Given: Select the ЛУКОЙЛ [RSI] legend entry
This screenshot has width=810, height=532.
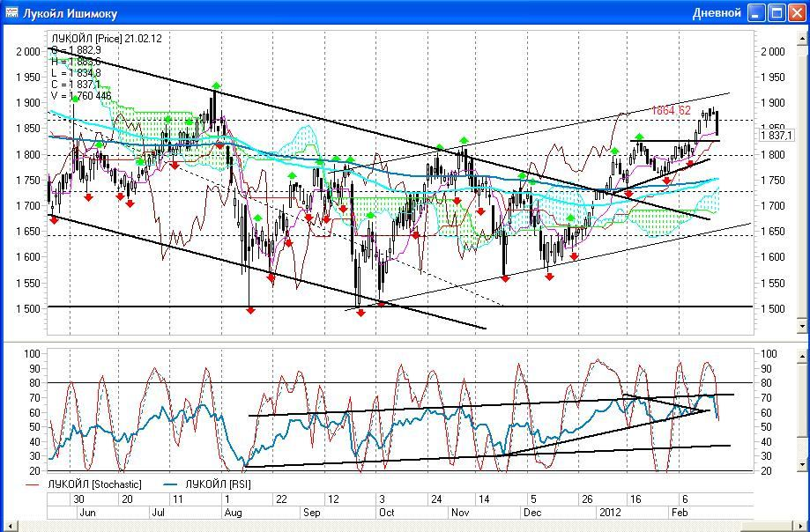Looking at the screenshot, I should (x=206, y=484).
